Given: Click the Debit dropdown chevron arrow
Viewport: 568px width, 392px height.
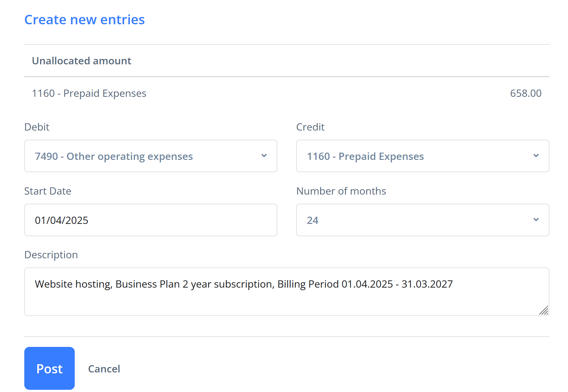Looking at the screenshot, I should 264,156.
